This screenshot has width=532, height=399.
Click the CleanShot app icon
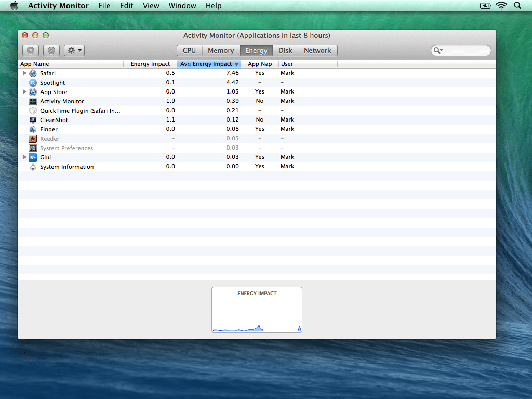tap(33, 120)
